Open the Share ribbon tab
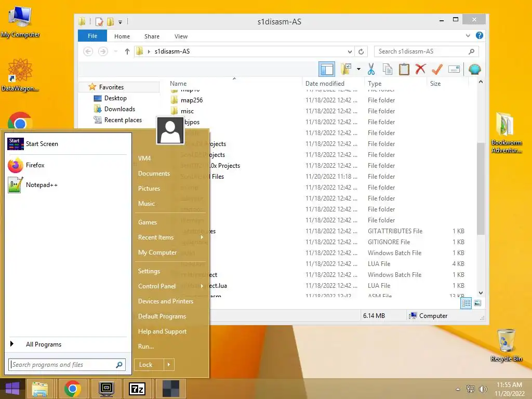 pos(152,36)
